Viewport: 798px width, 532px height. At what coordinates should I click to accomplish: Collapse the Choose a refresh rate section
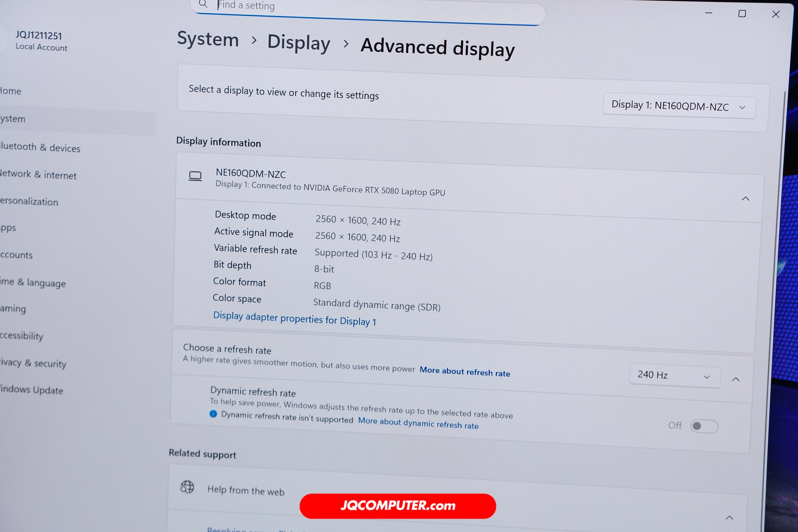735,379
